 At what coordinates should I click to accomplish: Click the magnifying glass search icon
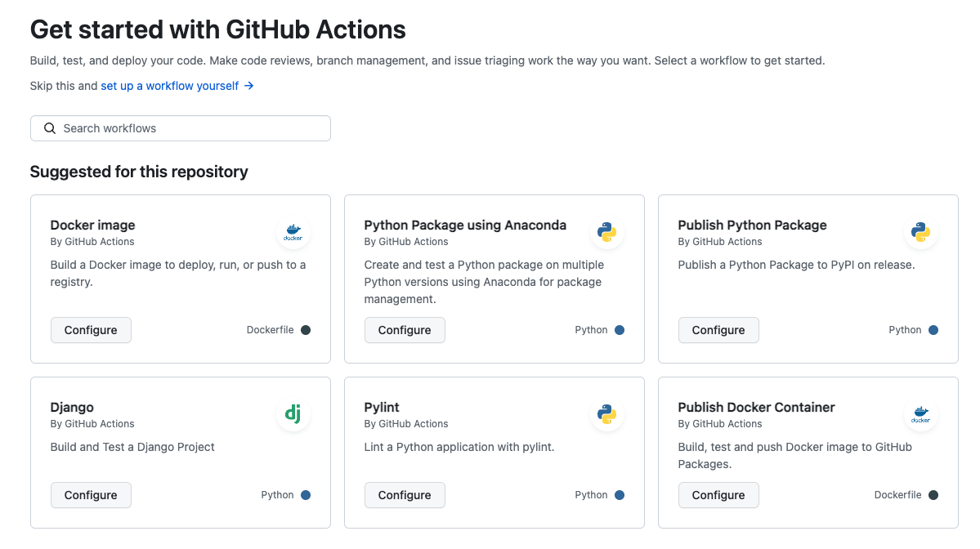tap(50, 128)
